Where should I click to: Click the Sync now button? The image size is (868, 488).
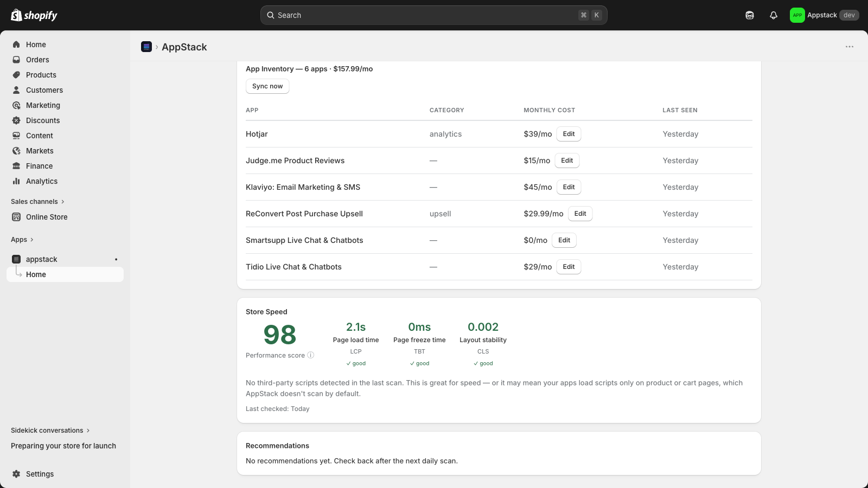[267, 86]
